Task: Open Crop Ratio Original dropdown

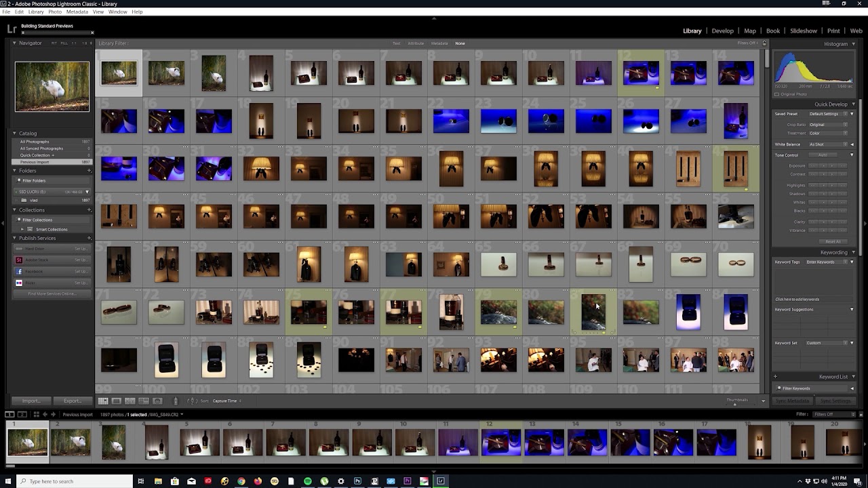Action: tap(828, 125)
